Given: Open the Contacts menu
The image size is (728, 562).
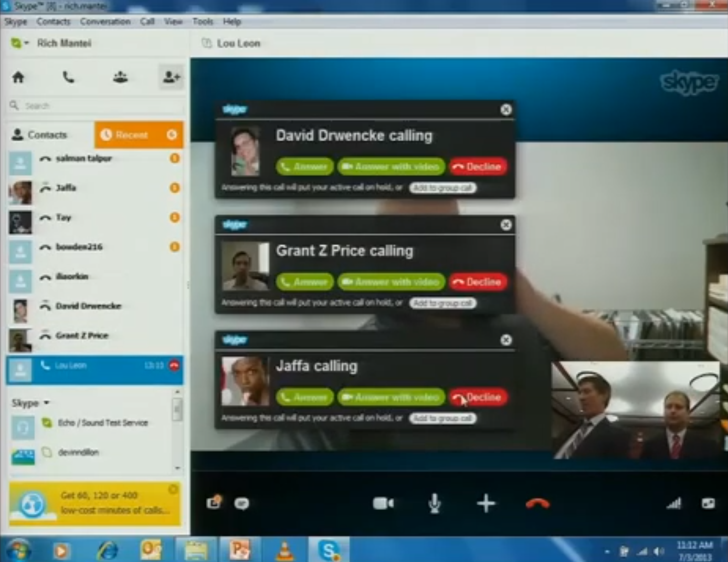Looking at the screenshot, I should tap(54, 22).
